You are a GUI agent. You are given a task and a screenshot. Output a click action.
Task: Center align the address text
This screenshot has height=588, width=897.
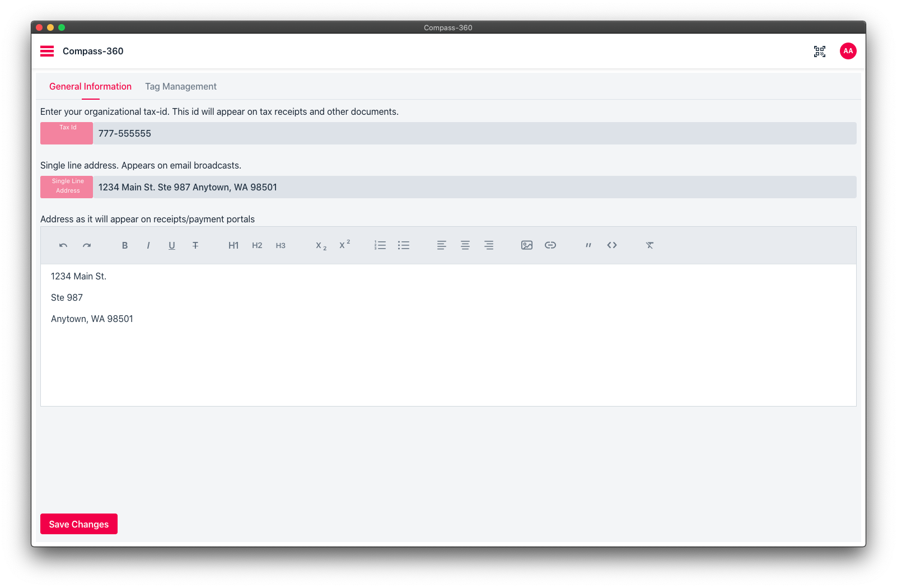coord(465,245)
